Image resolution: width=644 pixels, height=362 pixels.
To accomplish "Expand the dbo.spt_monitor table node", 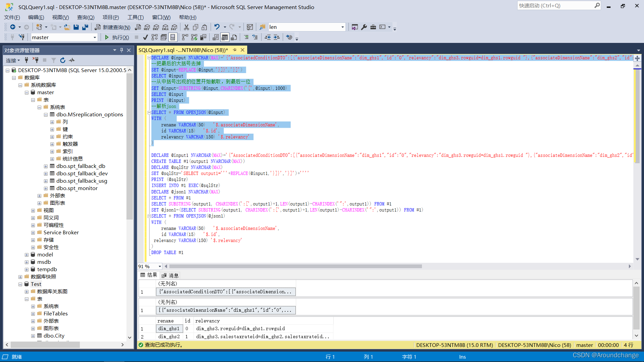I will pyautogui.click(x=46, y=188).
